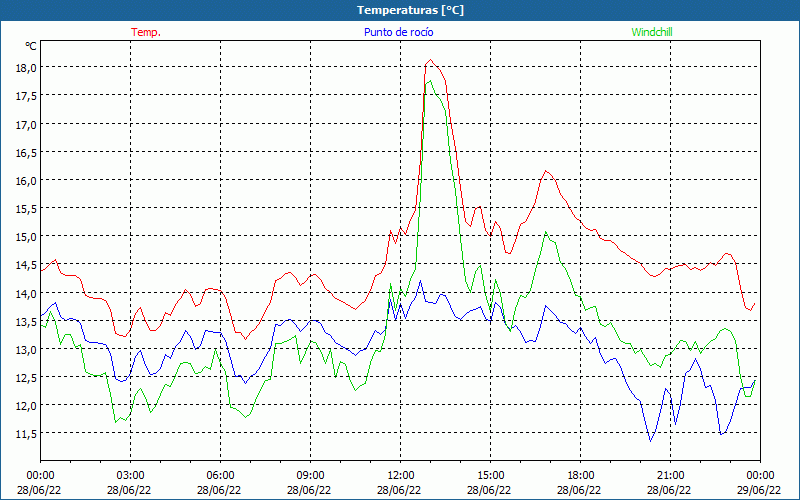Click the 14,5 y-axis value
800x500 pixels.
point(25,265)
